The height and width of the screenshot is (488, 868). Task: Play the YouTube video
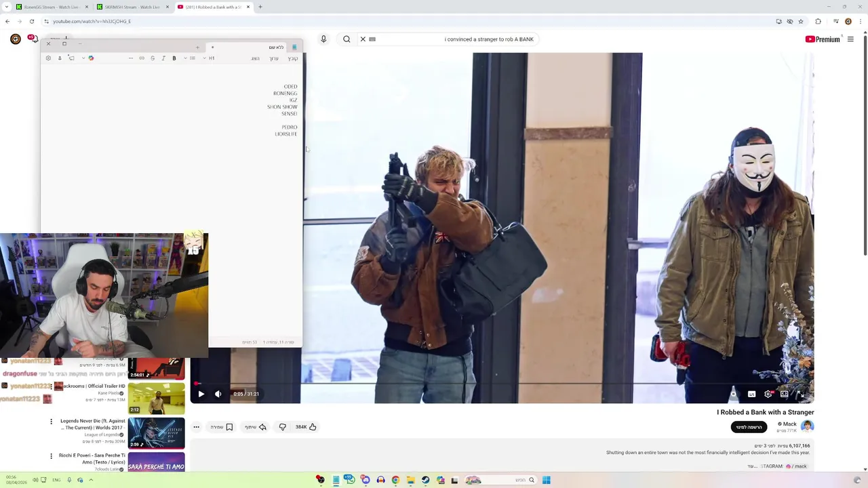pos(201,394)
